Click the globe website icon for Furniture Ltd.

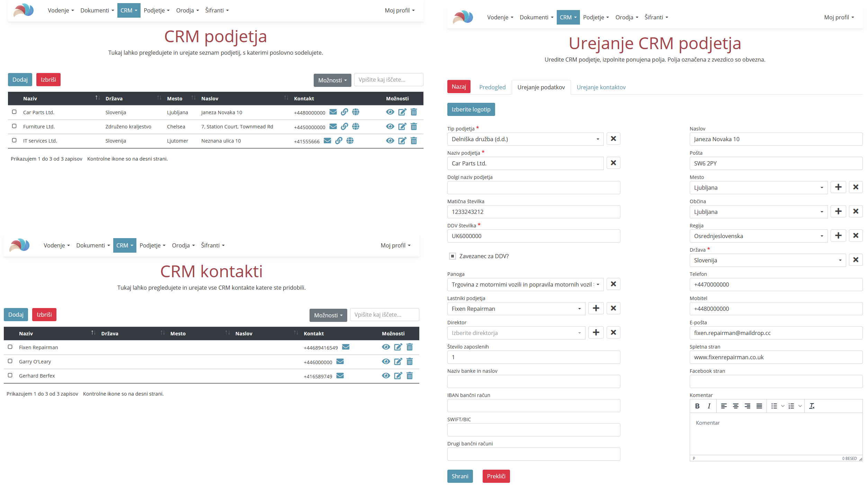[x=355, y=126]
